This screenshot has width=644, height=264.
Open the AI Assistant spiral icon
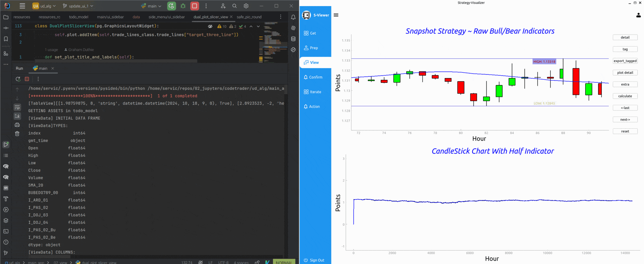[293, 28]
